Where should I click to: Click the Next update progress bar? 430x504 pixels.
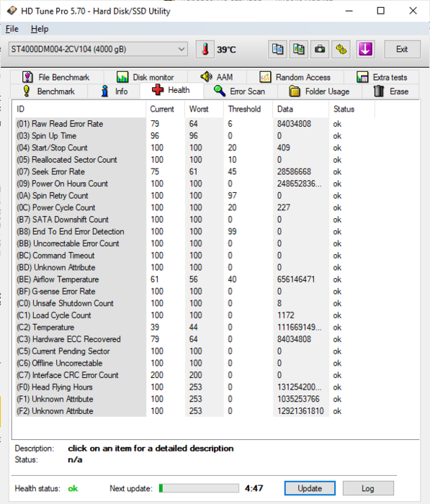pos(199,488)
